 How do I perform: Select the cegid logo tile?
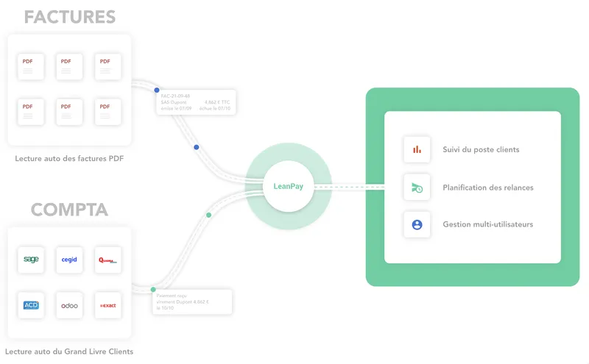coord(69,260)
